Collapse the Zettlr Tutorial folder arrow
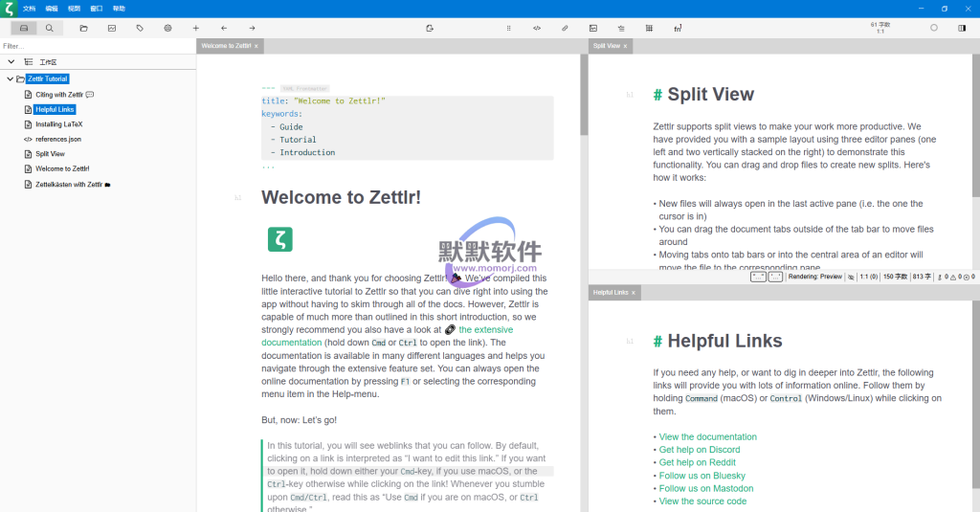This screenshot has height=512, width=980. pyautogui.click(x=10, y=78)
